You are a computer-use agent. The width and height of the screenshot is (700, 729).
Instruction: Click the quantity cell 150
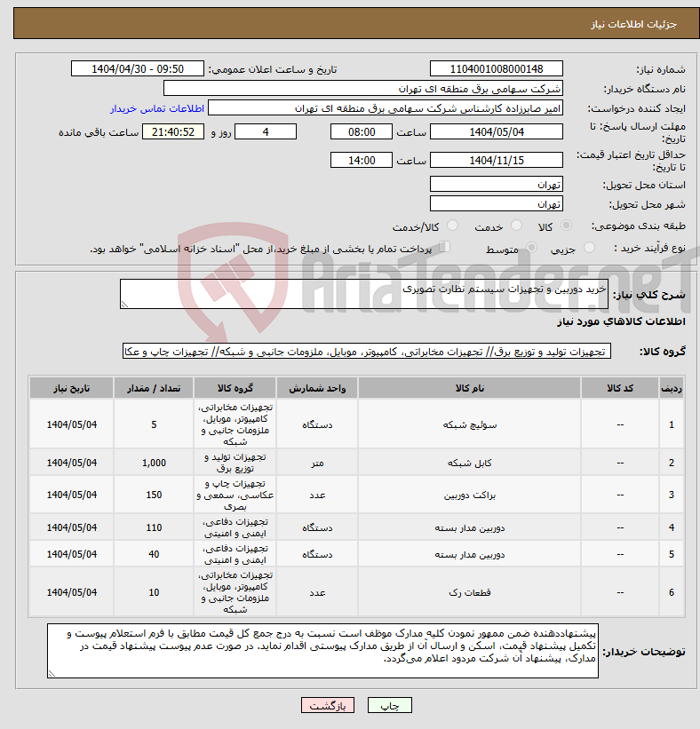pyautogui.click(x=154, y=495)
